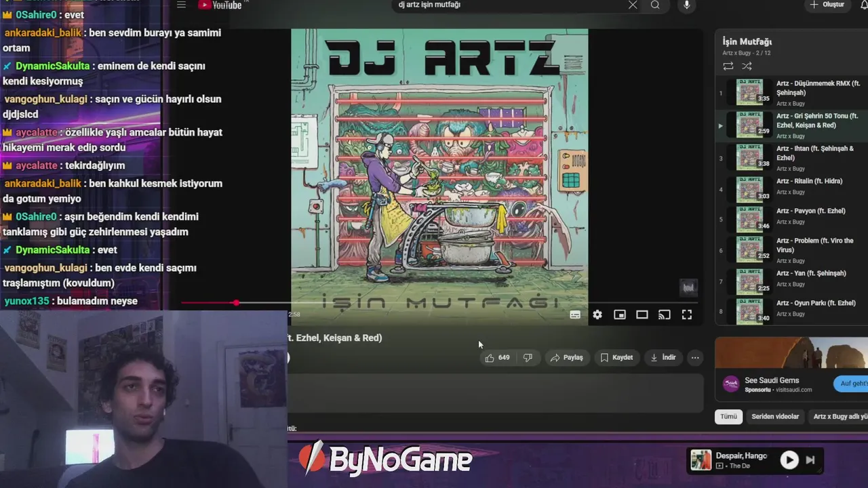The height and width of the screenshot is (488, 868).
Task: Select the Tümü filter chip
Action: coord(728,416)
